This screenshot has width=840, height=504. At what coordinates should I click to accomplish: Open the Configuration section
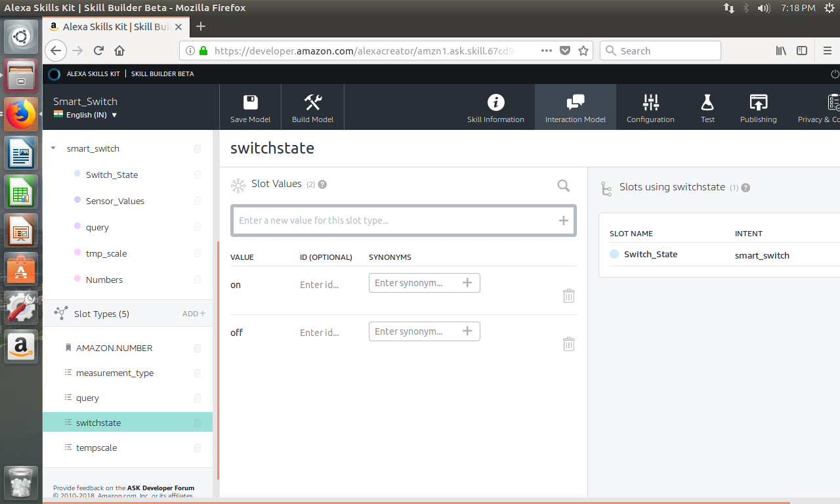650,108
